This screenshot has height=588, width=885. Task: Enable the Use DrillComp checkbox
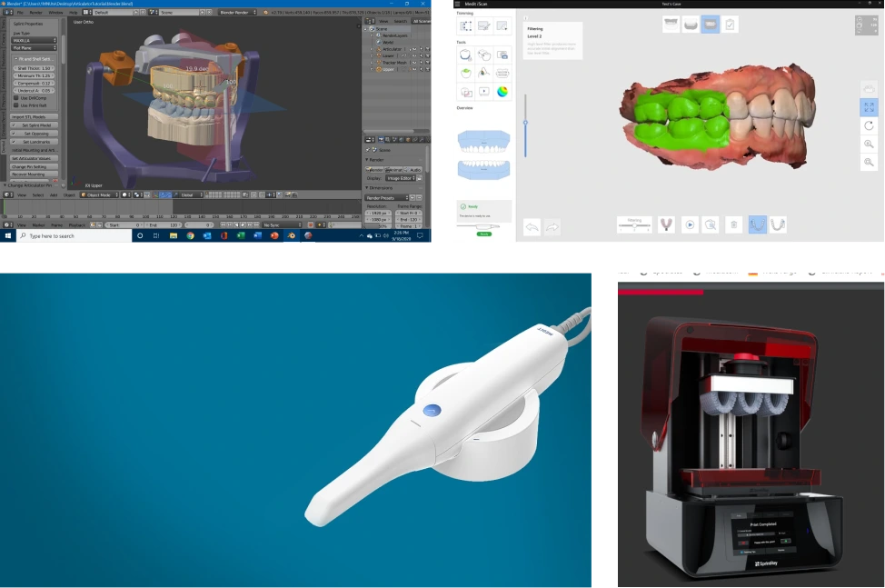16,98
